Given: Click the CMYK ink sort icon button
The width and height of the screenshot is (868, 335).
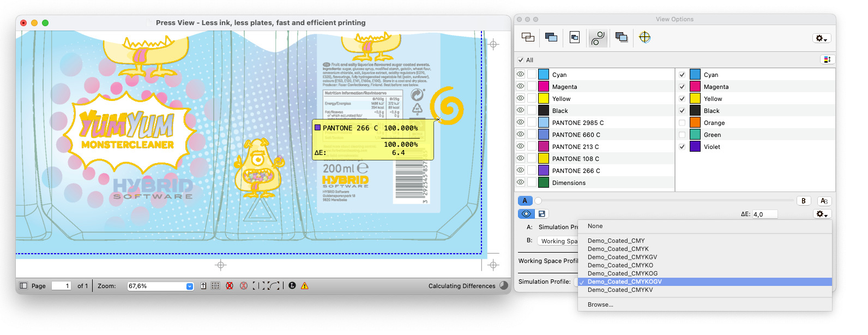Looking at the screenshot, I should (x=827, y=59).
